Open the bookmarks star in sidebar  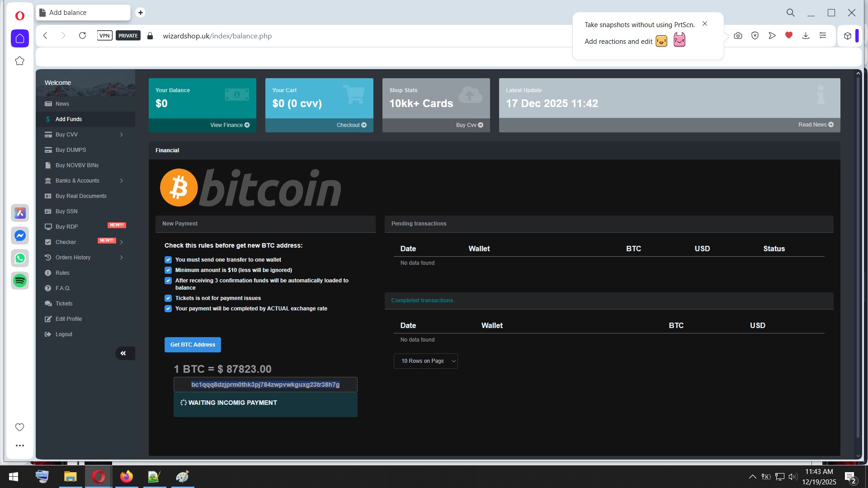pos(19,61)
